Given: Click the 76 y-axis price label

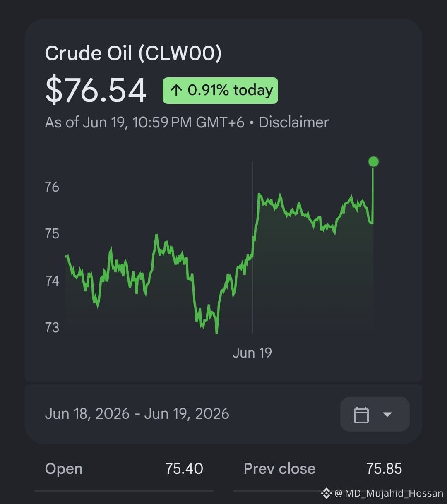Looking at the screenshot, I should [x=52, y=187].
